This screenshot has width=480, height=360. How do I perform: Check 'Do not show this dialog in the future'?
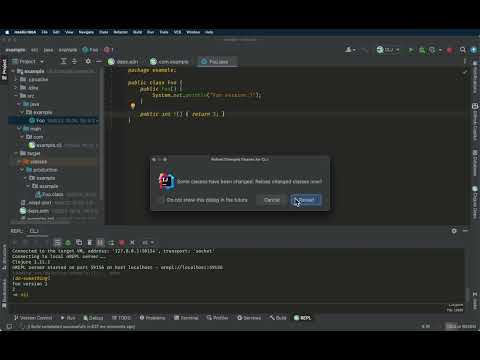(162, 200)
